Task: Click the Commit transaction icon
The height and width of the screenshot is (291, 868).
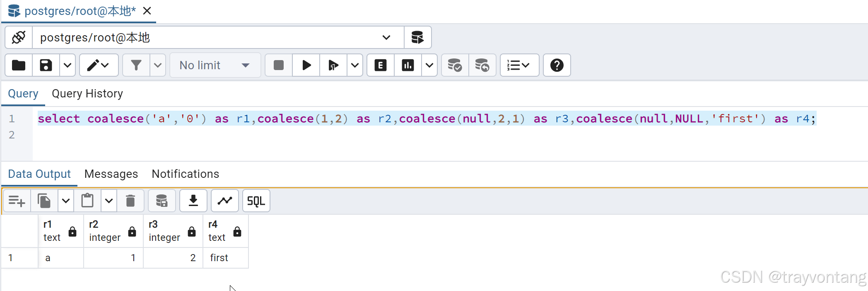Action: click(455, 65)
